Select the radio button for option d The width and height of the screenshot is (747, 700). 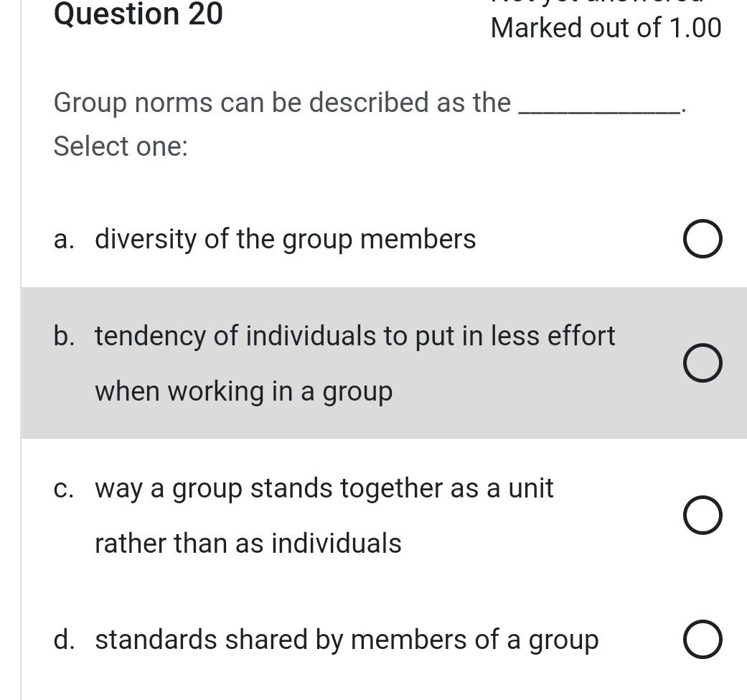703,638
